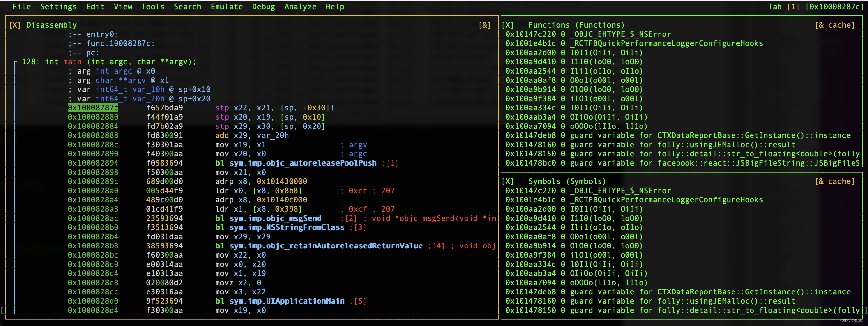Click the Disassembly panel title
Image resolution: width=868 pixels, height=326 pixels.
point(52,25)
